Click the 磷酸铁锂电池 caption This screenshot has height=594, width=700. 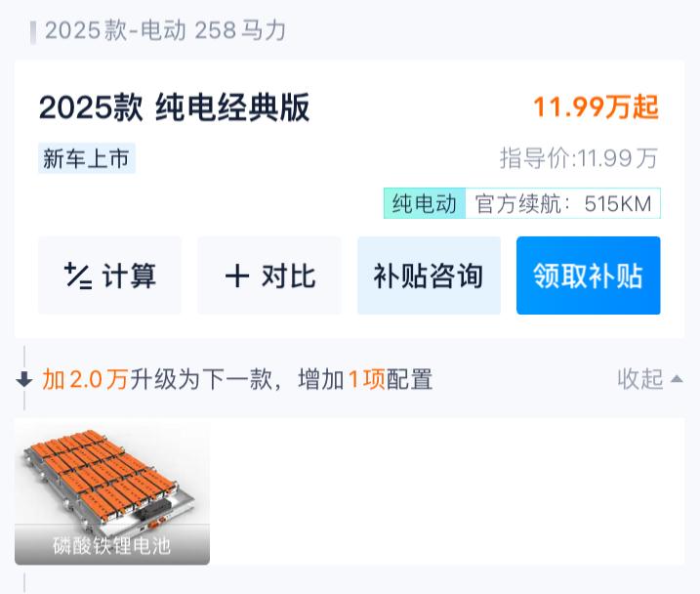111,545
